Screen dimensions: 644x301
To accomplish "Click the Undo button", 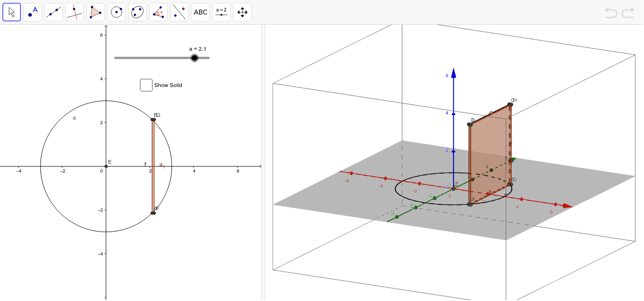I will click(611, 13).
